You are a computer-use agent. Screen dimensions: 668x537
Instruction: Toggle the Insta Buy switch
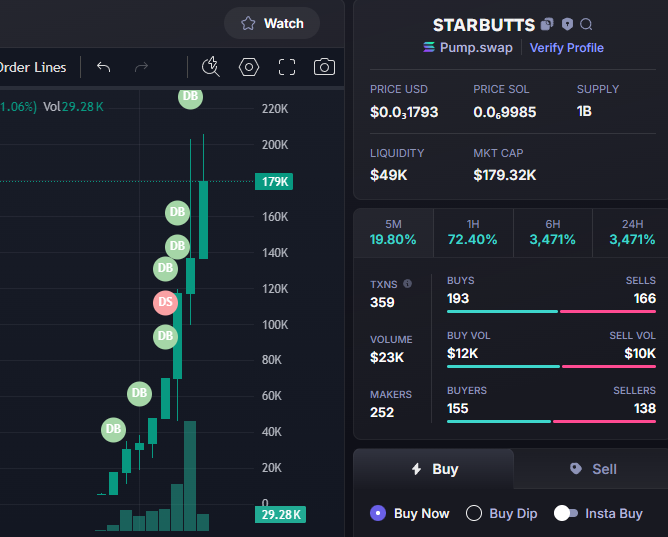tap(566, 513)
